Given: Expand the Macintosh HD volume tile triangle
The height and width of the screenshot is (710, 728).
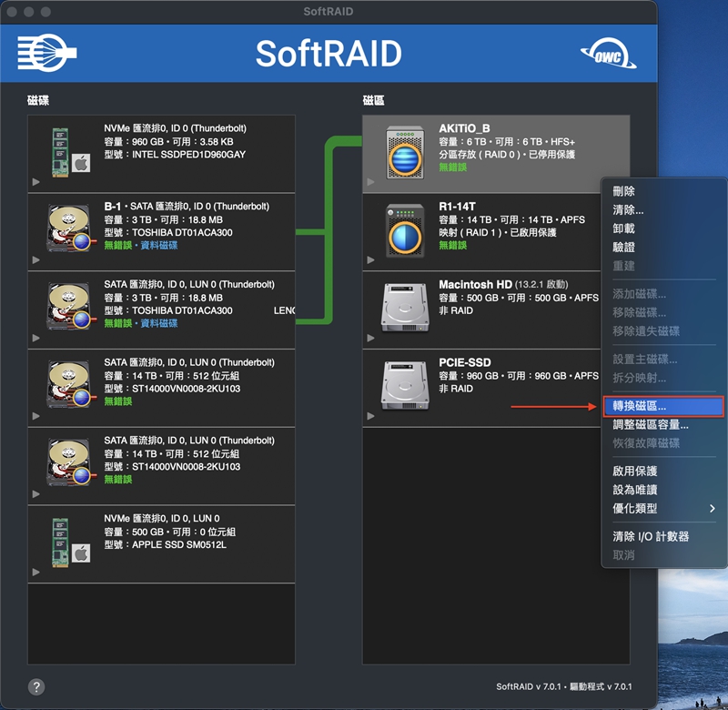Looking at the screenshot, I should [x=370, y=338].
